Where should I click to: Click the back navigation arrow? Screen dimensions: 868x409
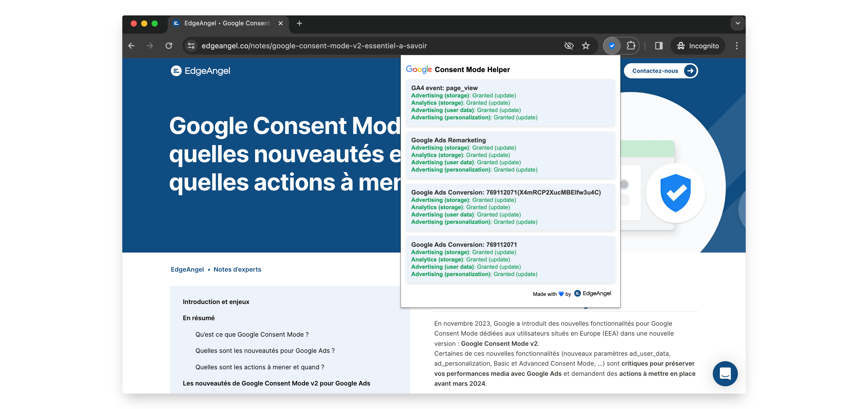coord(131,46)
